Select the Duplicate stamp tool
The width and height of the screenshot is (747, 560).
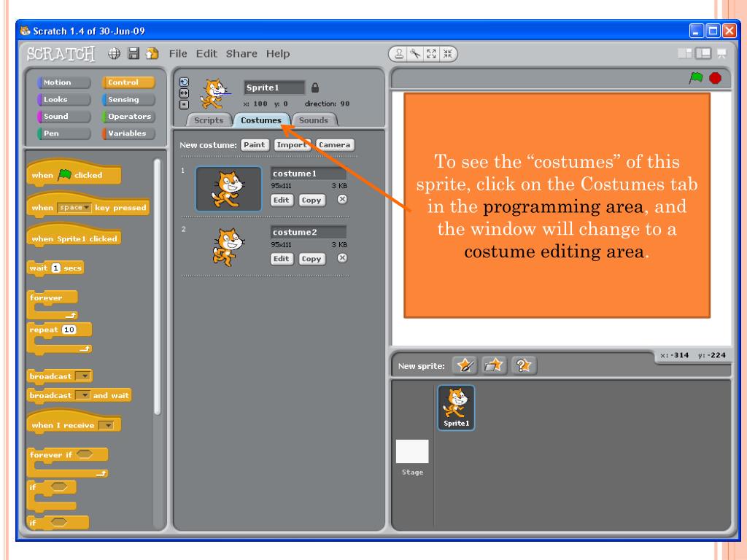[399, 54]
